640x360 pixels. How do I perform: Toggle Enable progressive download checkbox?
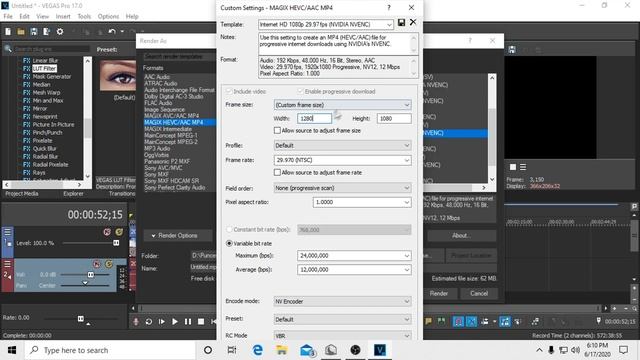[x=300, y=91]
